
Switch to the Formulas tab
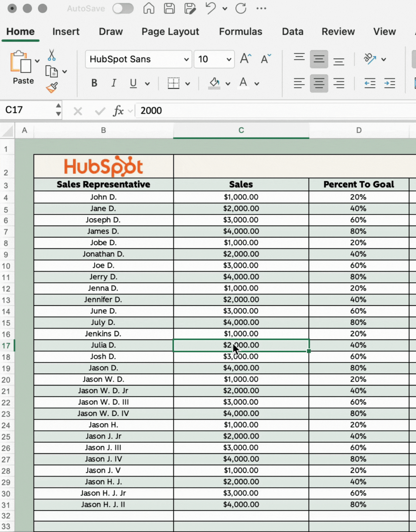[x=240, y=31]
